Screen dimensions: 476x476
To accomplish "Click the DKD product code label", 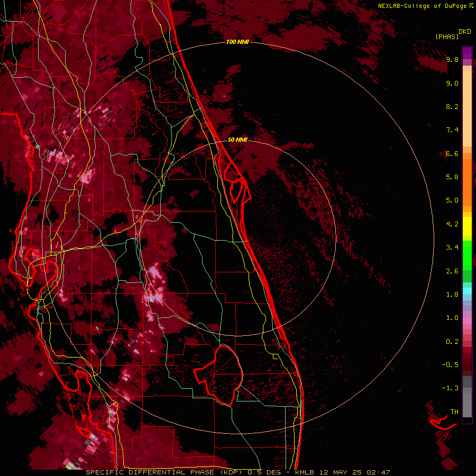I will click(x=465, y=32).
